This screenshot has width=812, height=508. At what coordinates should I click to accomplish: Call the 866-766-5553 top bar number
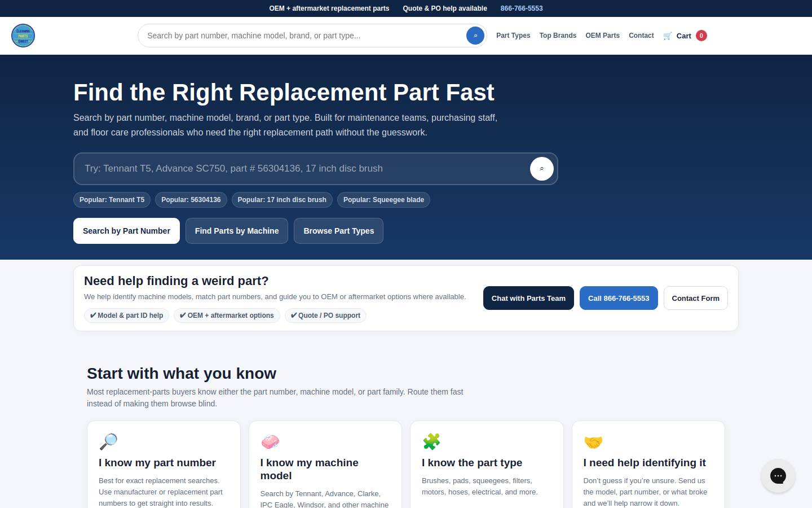click(522, 8)
